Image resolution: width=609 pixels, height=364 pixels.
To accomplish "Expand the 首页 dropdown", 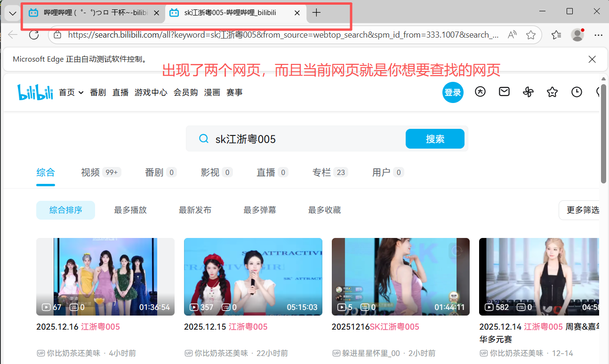I will [x=71, y=93].
